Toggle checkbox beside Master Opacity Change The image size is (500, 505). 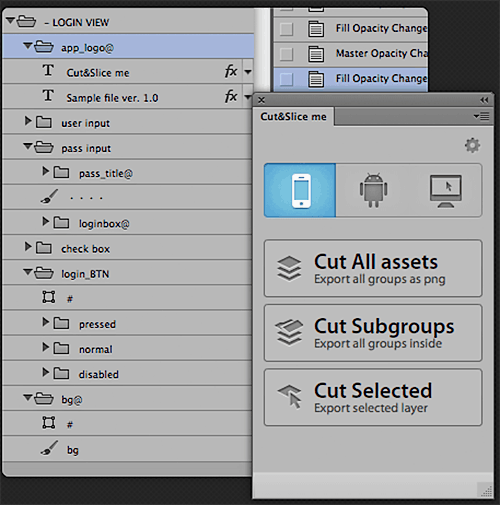[x=286, y=54]
